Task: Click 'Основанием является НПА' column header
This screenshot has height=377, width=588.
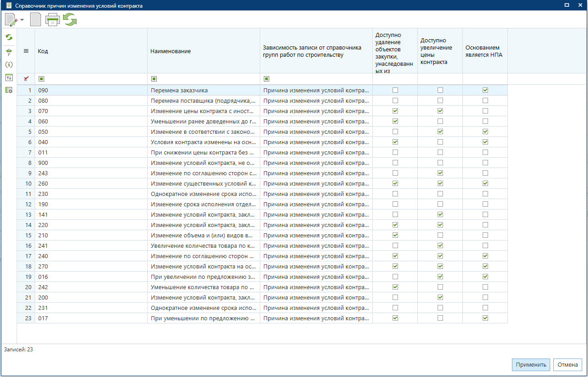Action: (x=485, y=51)
